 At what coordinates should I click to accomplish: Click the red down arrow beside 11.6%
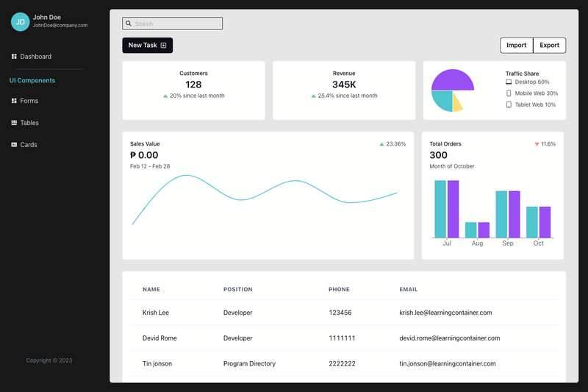pos(537,144)
